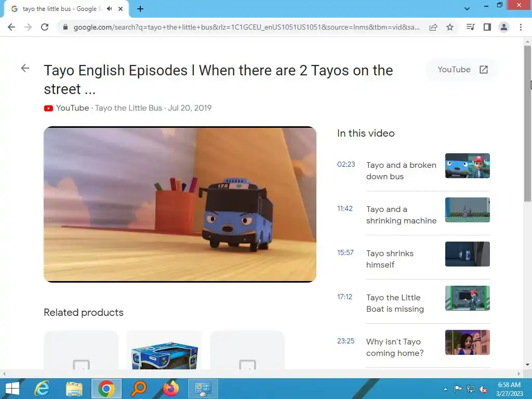
Task: Open the video on YouTube with the button
Action: [462, 70]
